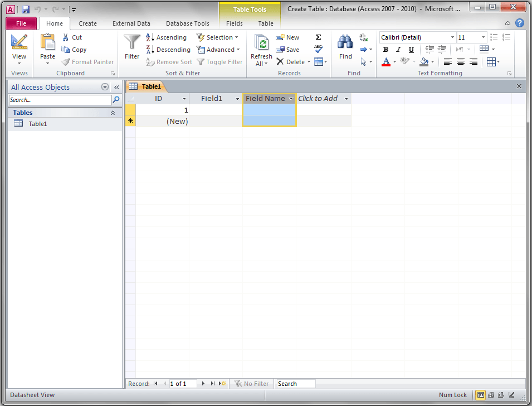Switch to Design View in status bar
This screenshot has height=406, width=532.
[511, 395]
